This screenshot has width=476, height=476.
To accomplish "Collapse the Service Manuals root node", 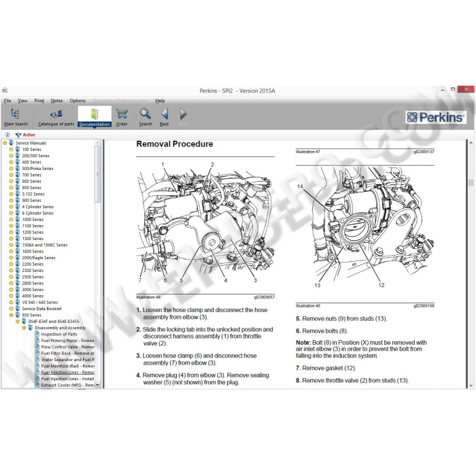I will coord(5,143).
